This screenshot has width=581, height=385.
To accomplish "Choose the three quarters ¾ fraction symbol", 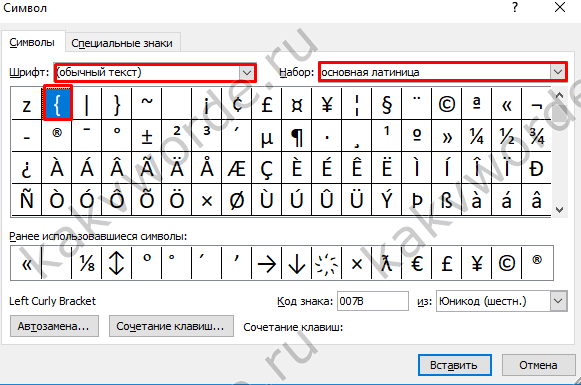I will [x=537, y=136].
